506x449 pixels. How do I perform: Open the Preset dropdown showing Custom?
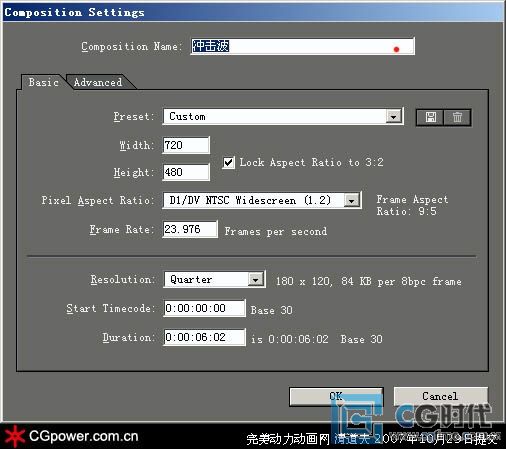pyautogui.click(x=283, y=116)
